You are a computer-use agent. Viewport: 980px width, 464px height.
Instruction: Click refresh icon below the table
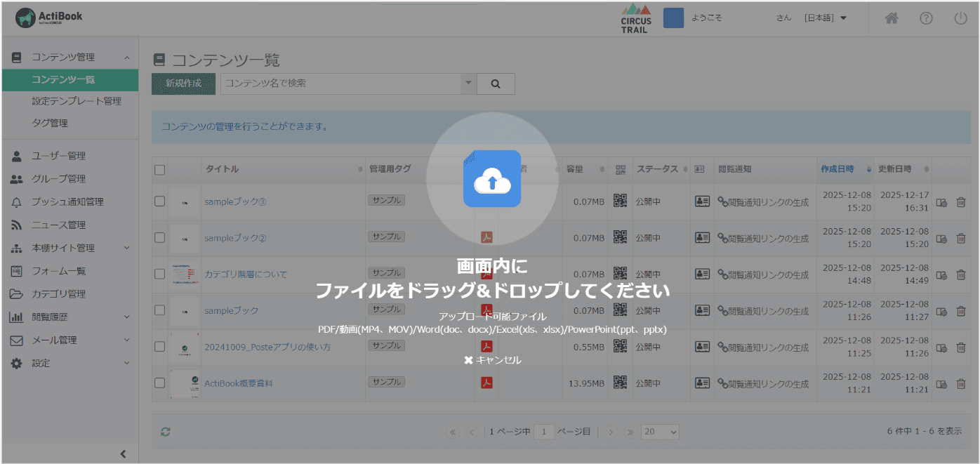tap(166, 432)
